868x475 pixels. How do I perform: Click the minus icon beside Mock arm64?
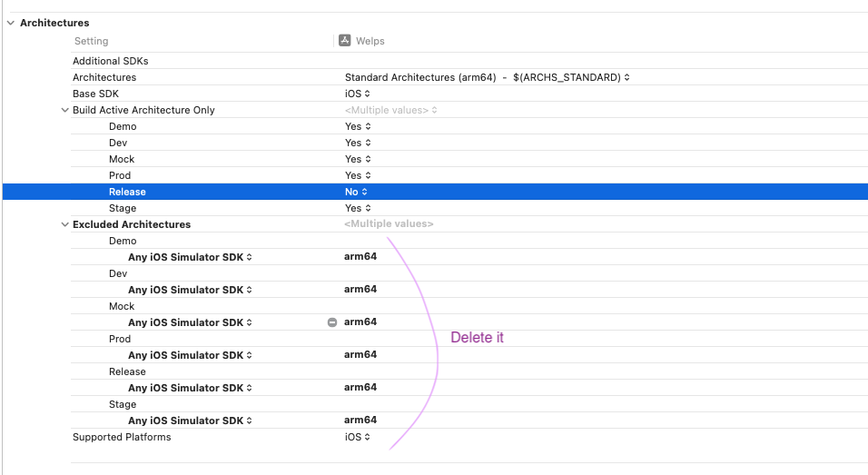pos(332,322)
